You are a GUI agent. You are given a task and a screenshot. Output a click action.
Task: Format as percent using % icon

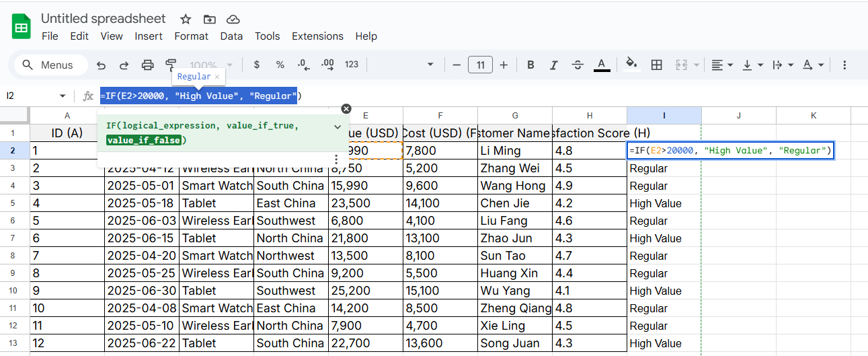click(x=280, y=65)
